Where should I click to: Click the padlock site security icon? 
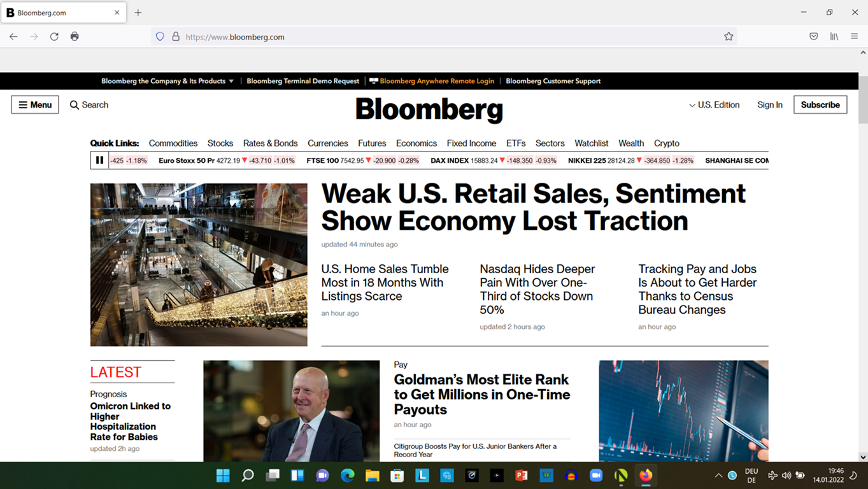coord(176,37)
